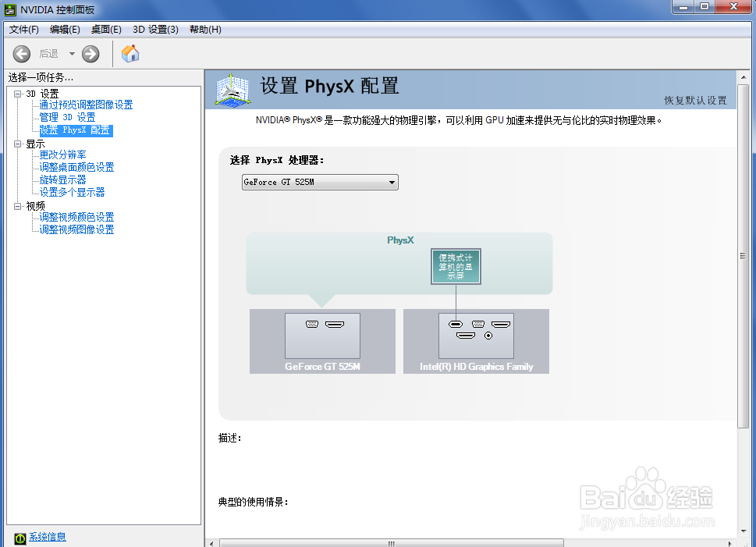This screenshot has width=756, height=547.
Task: Click vertical scrollbar down arrow
Action: pyautogui.click(x=744, y=531)
